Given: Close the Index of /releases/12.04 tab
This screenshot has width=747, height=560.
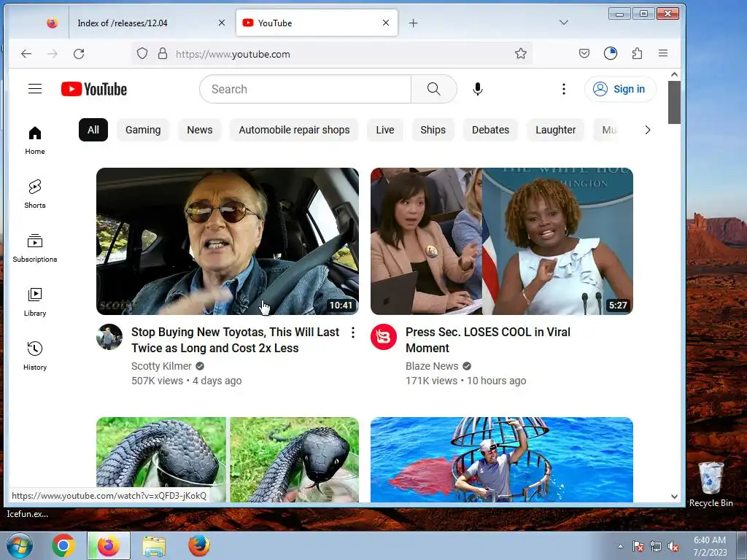Looking at the screenshot, I should pyautogui.click(x=222, y=23).
